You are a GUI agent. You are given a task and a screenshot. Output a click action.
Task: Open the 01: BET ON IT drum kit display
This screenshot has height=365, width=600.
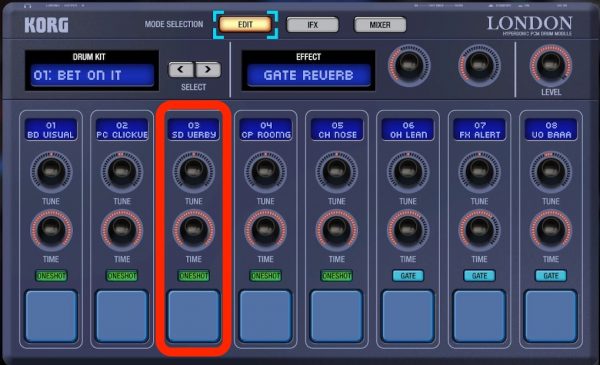coord(92,75)
